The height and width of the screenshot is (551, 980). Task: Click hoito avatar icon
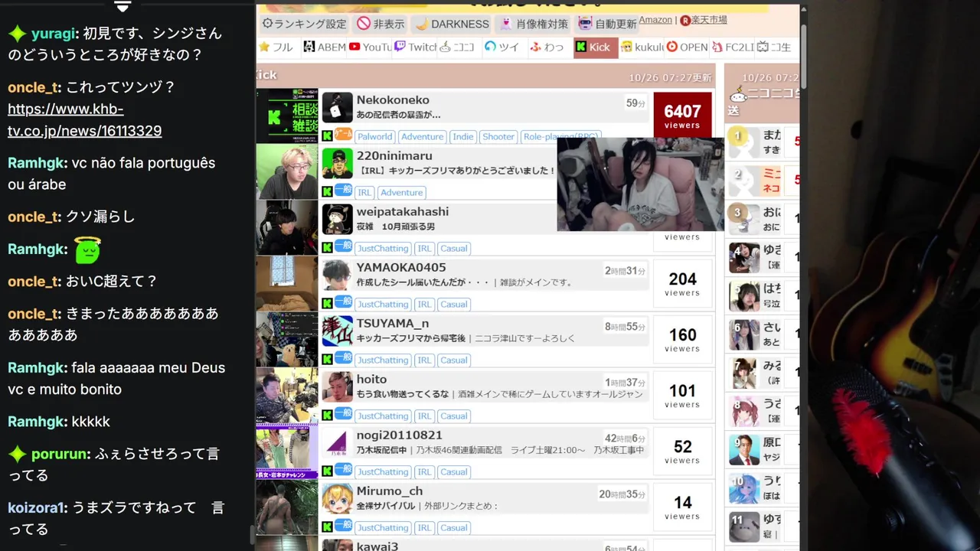[337, 387]
